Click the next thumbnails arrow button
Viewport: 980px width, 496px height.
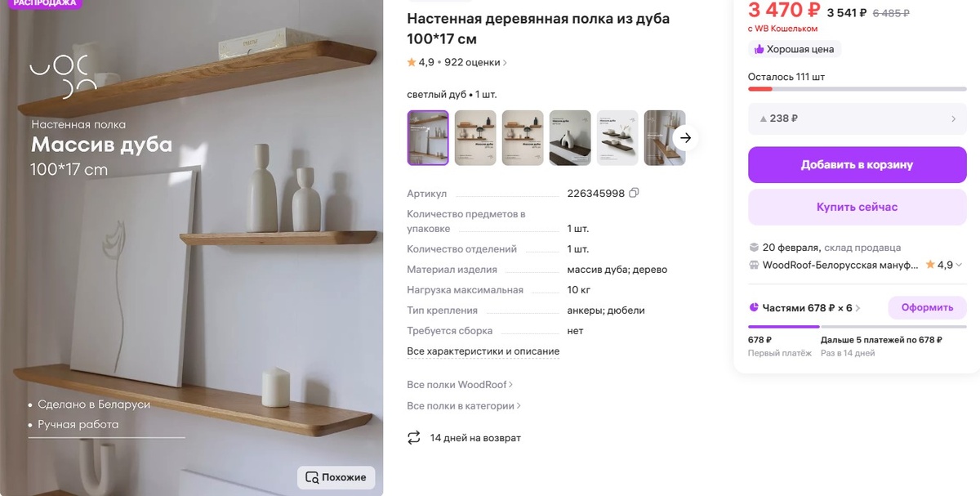tap(686, 138)
